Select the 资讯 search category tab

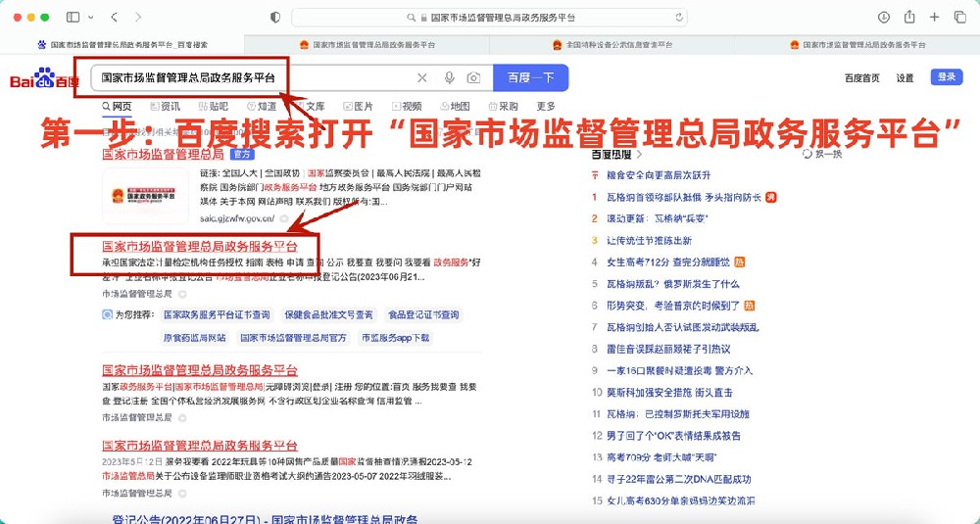pos(164,107)
